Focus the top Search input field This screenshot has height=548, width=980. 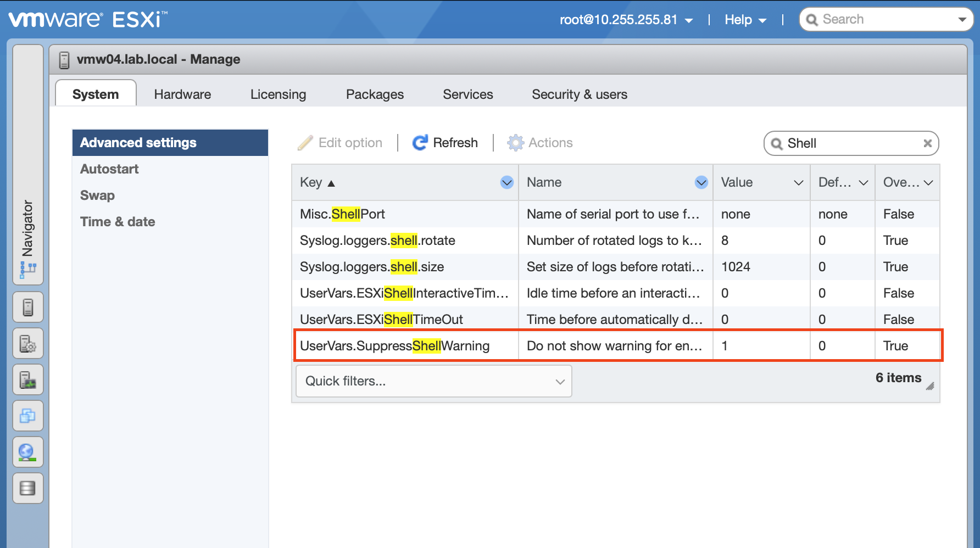887,20
